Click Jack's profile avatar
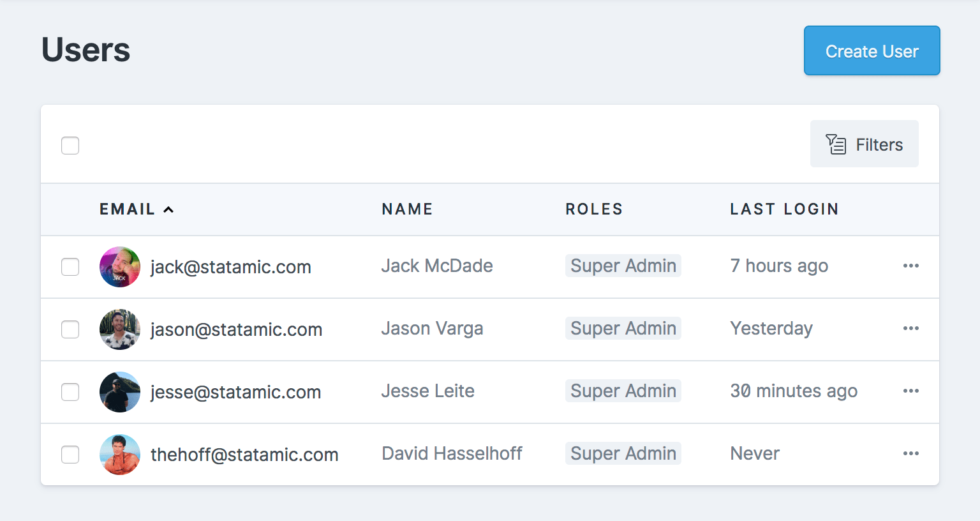 119,267
